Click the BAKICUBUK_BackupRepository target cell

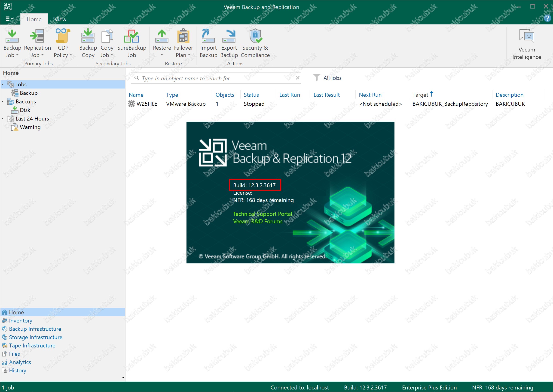(x=450, y=104)
